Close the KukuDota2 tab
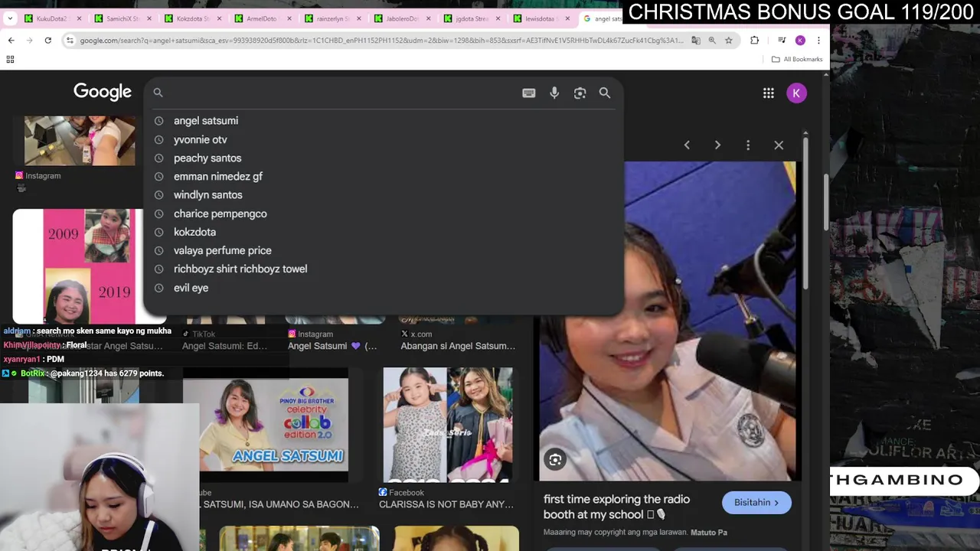Screen dimensions: 980x551 (x=78, y=18)
